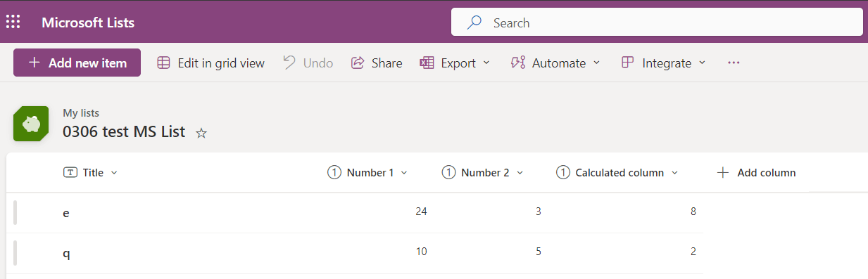Focus the Search input field
The image size is (868, 279).
pyautogui.click(x=657, y=22)
